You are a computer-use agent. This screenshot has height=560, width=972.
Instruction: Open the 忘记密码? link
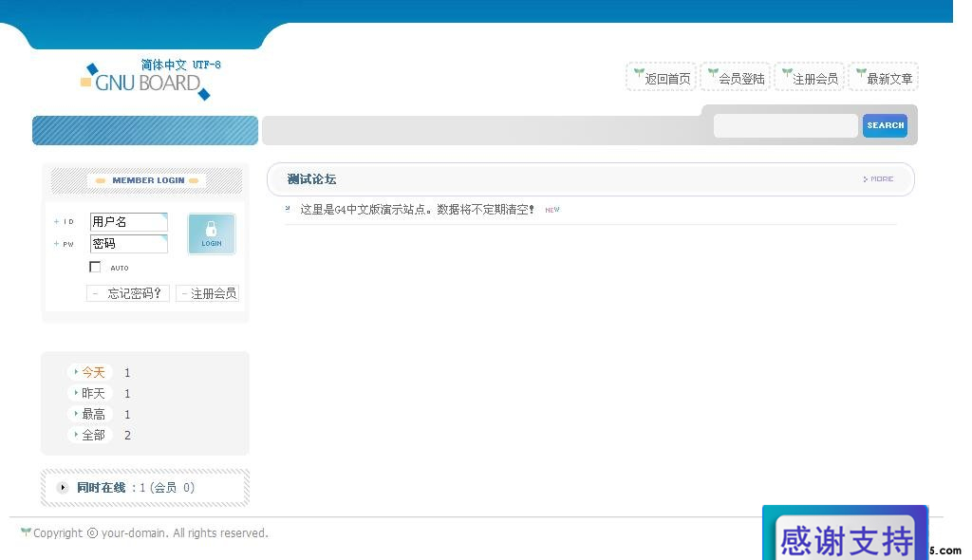(128, 293)
